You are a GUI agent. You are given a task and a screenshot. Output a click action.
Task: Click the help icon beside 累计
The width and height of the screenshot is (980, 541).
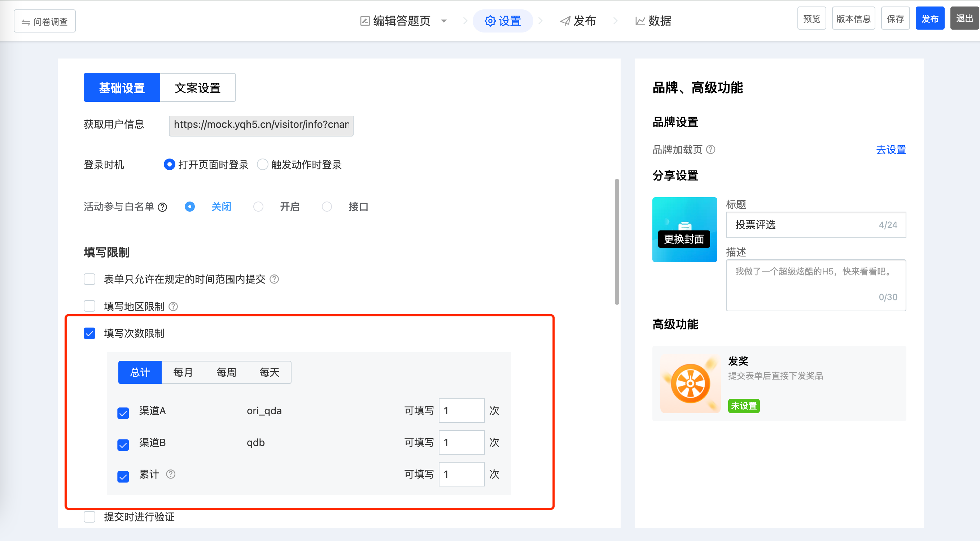[171, 474]
